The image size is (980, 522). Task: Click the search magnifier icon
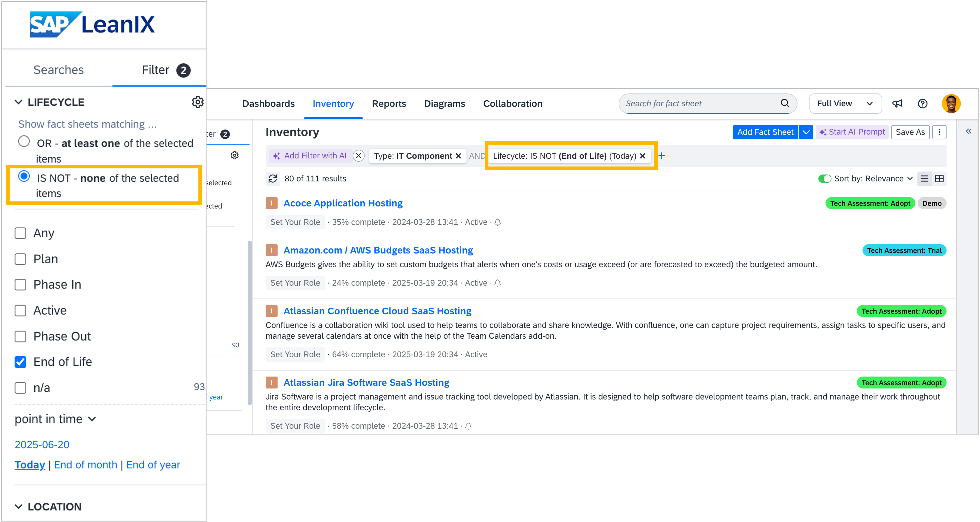click(785, 103)
